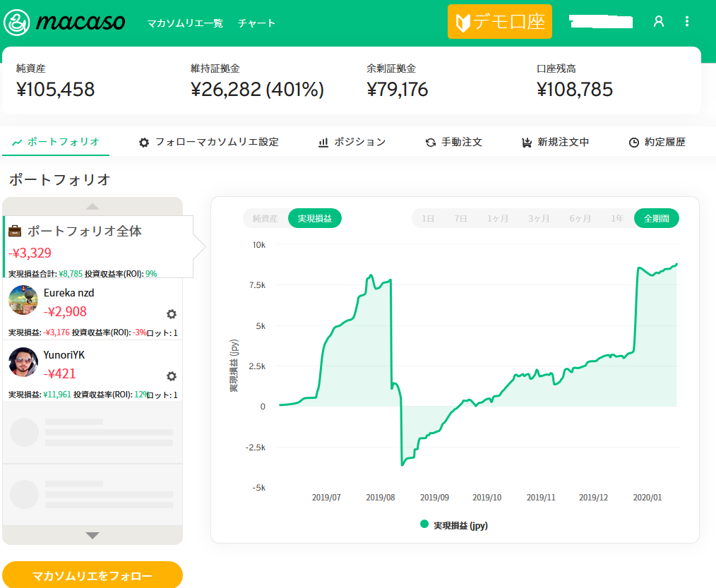
Task: Open settings gear for Eureka nzd
Action: [x=171, y=315]
